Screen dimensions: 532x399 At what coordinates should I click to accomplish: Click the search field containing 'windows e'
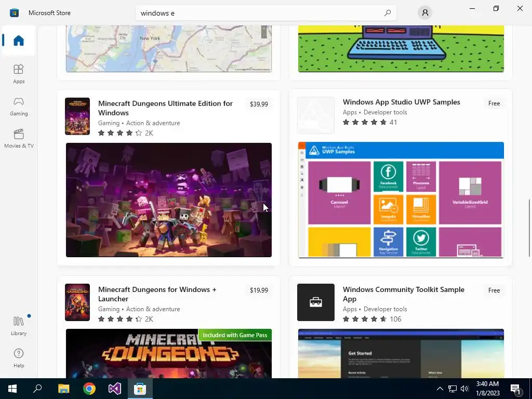pos(265,13)
